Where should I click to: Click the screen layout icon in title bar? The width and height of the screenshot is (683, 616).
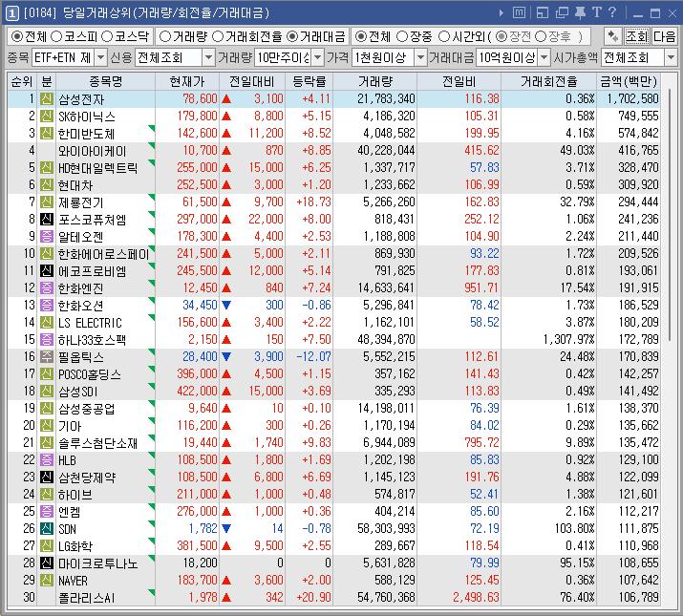click(543, 13)
